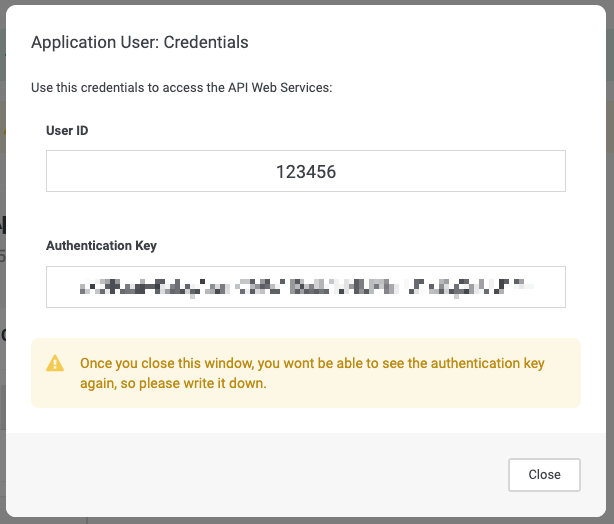614x524 pixels.
Task: Click the "Authentication Key" label
Action: click(x=101, y=245)
